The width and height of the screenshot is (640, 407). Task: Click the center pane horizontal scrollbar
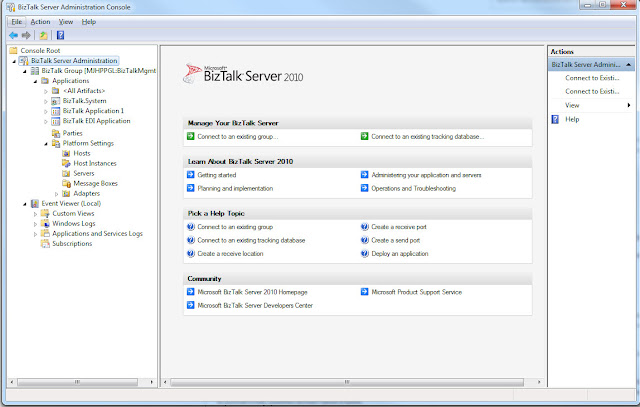[x=347, y=383]
